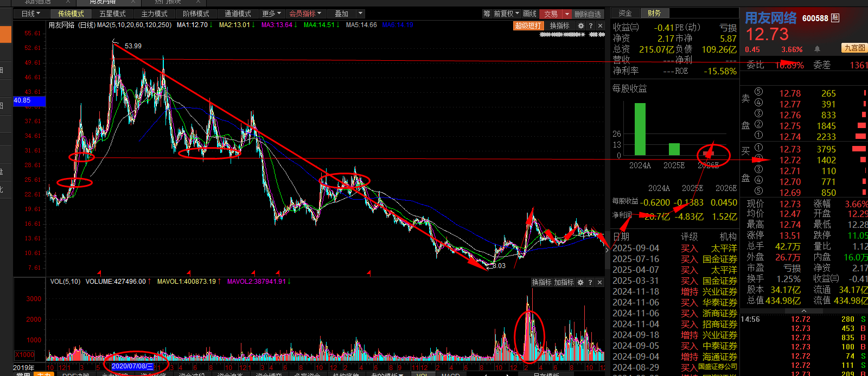The width and height of the screenshot is (868, 376).
Task: Click the 叠加 overlay tool
Action: (x=341, y=14)
